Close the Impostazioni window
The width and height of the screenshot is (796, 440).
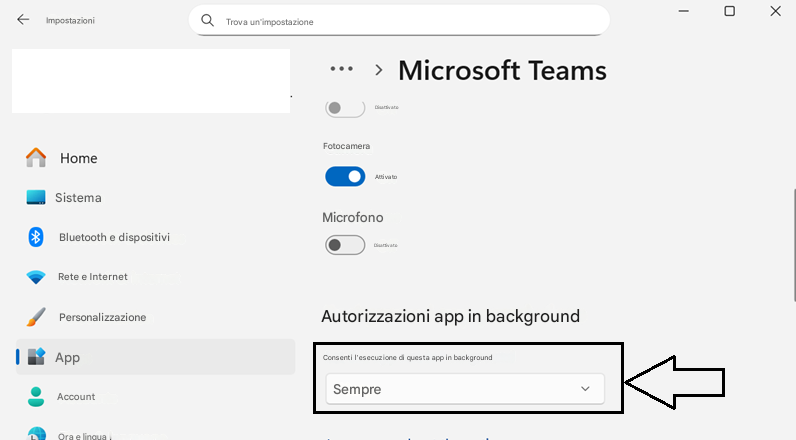[x=775, y=11]
